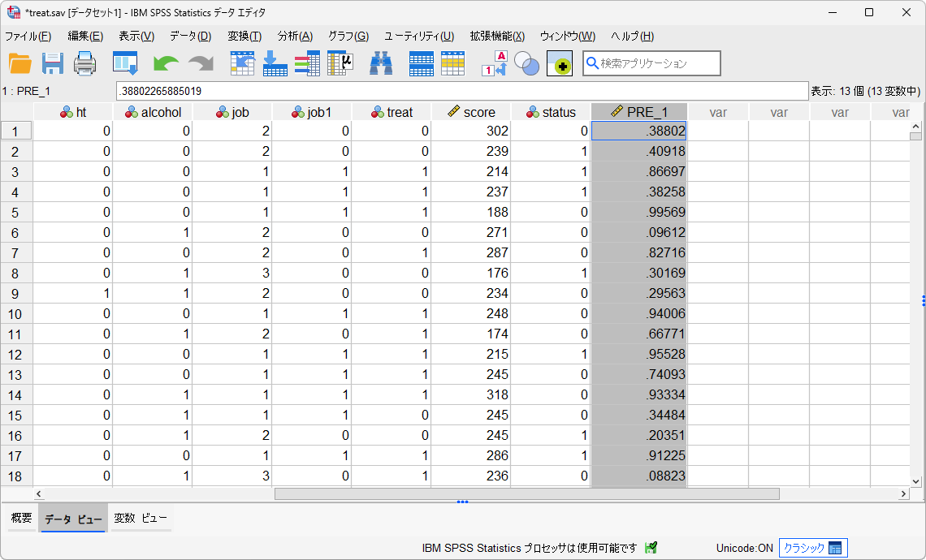The image size is (926, 560).
Task: Click the クラシック view button
Action: [813, 548]
